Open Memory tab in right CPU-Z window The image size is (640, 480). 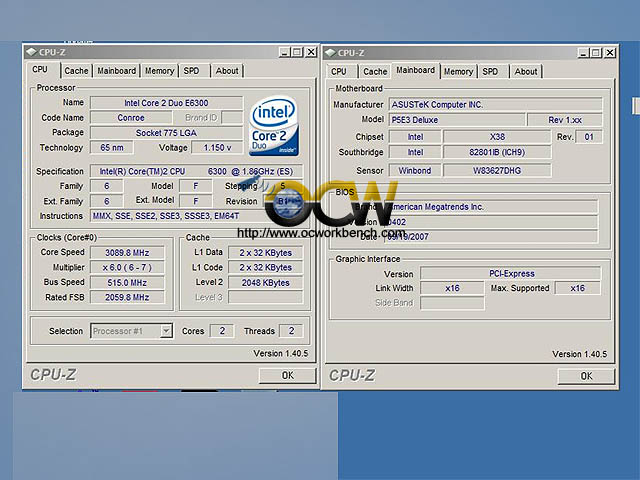(x=458, y=72)
